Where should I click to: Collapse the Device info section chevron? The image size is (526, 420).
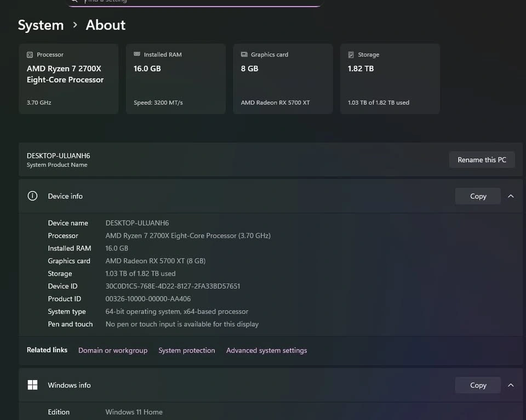click(511, 196)
